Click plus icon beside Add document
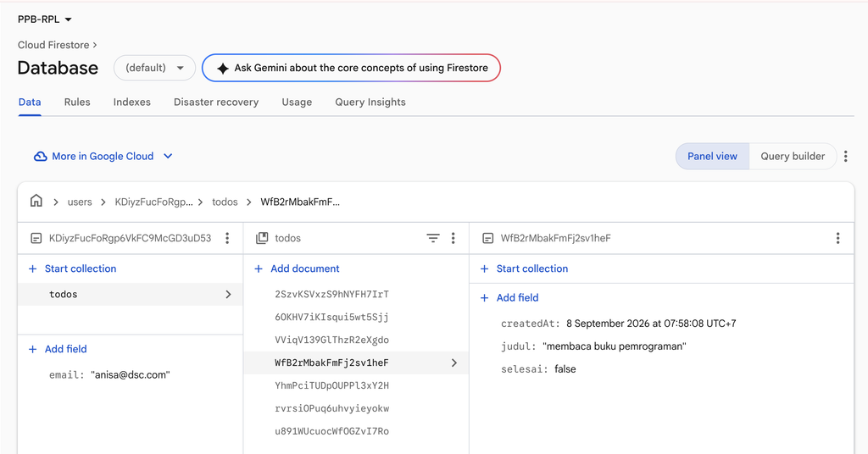The image size is (868, 454). point(259,269)
